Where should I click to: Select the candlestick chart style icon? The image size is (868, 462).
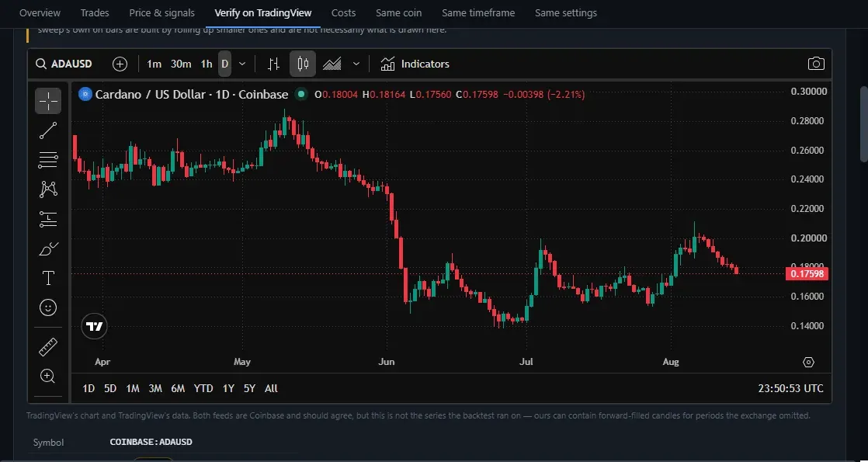(303, 64)
